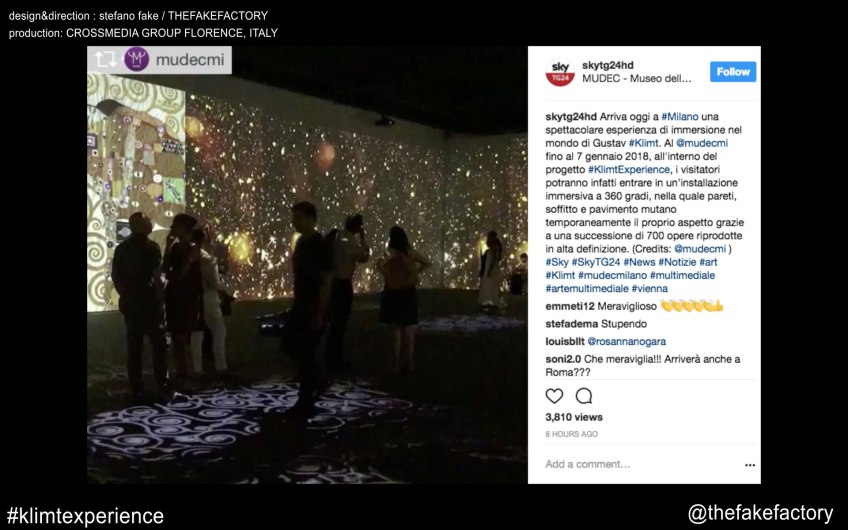
Task: Click the heart like icon
Action: [554, 396]
